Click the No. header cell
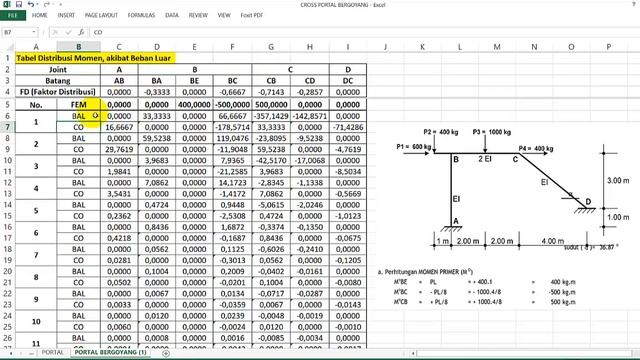The image size is (640, 360). pyautogui.click(x=36, y=104)
